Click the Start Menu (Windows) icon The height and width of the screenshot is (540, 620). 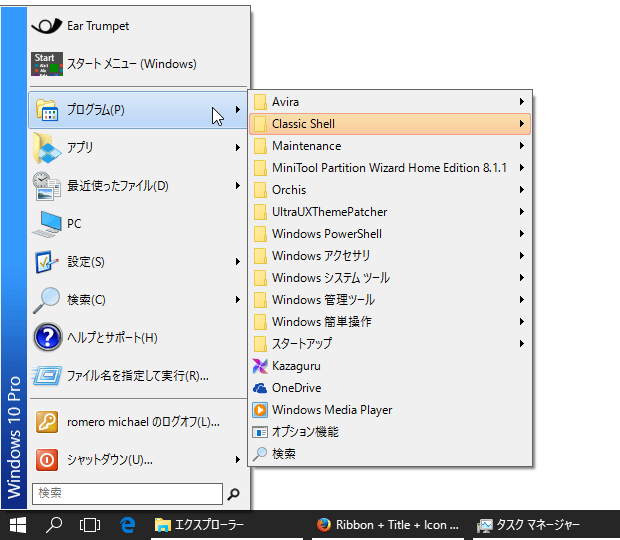(x=47, y=64)
